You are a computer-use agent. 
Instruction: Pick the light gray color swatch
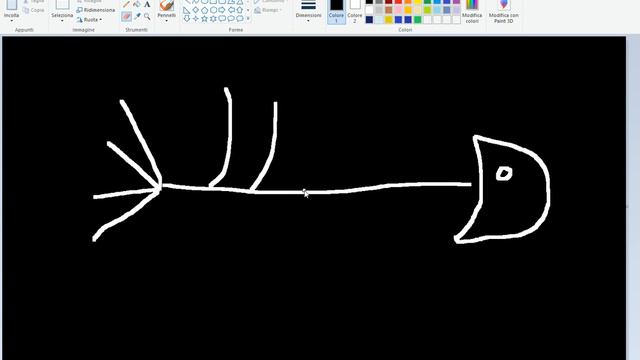click(x=379, y=10)
